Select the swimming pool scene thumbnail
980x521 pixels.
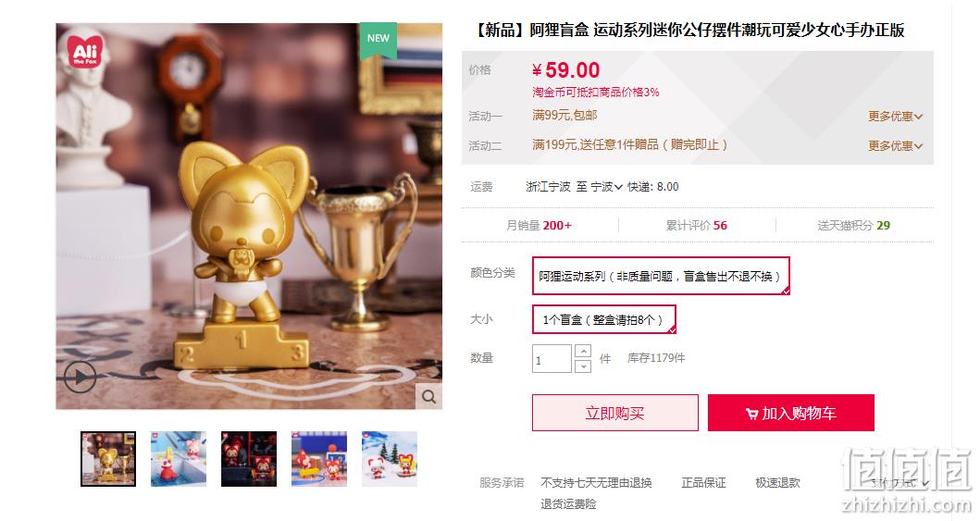pyautogui.click(x=178, y=459)
